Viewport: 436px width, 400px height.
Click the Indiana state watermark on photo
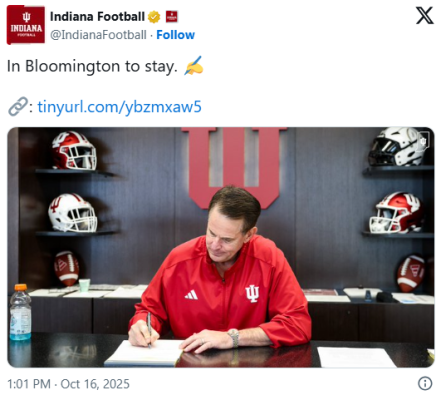tap(423, 141)
